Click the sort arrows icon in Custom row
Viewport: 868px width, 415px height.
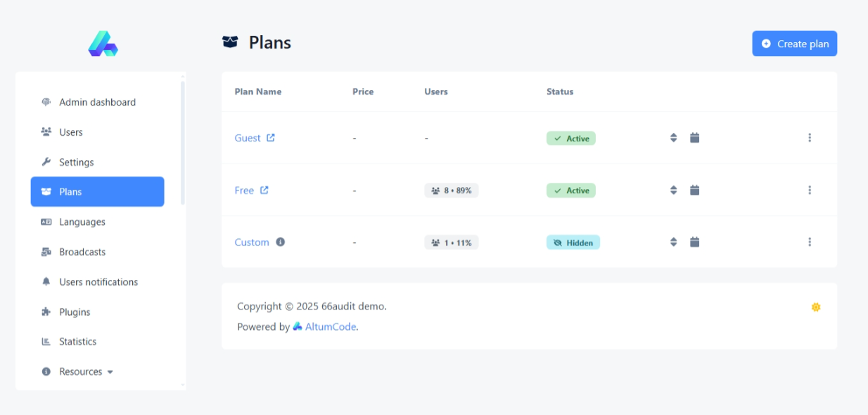673,242
